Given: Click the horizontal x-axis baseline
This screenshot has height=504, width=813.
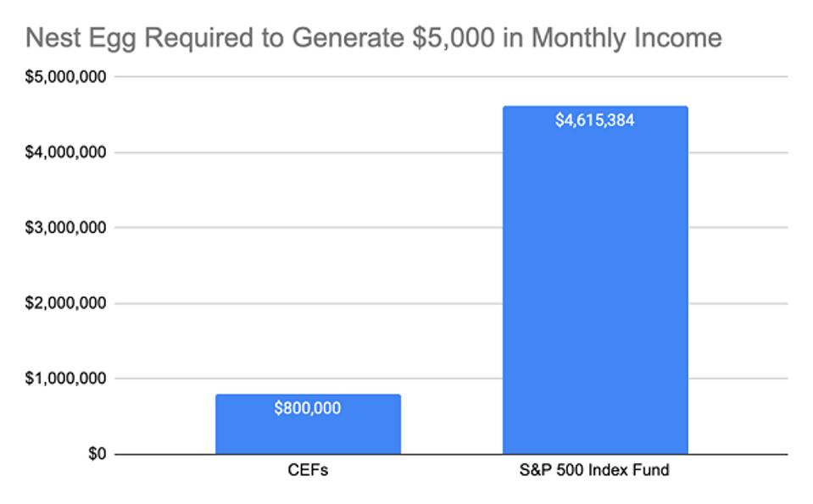Looking at the screenshot, I should coord(451,455).
